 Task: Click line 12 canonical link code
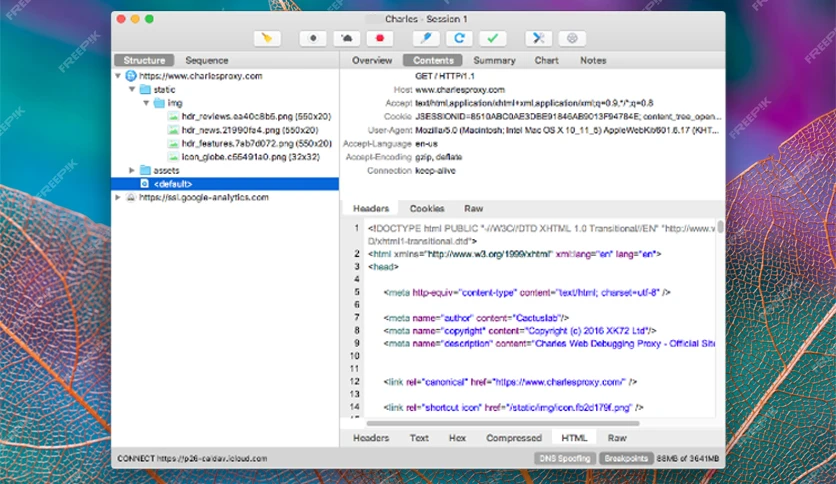[x=510, y=382]
